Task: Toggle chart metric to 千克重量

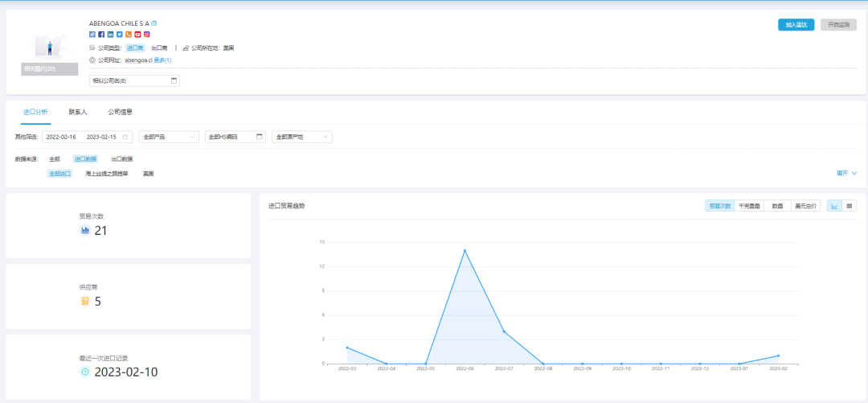Action: tap(748, 206)
